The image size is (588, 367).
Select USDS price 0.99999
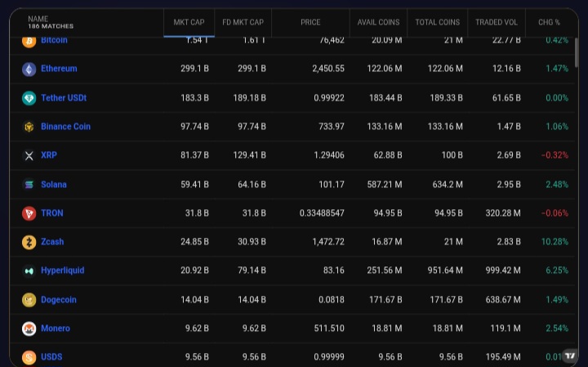pos(329,357)
